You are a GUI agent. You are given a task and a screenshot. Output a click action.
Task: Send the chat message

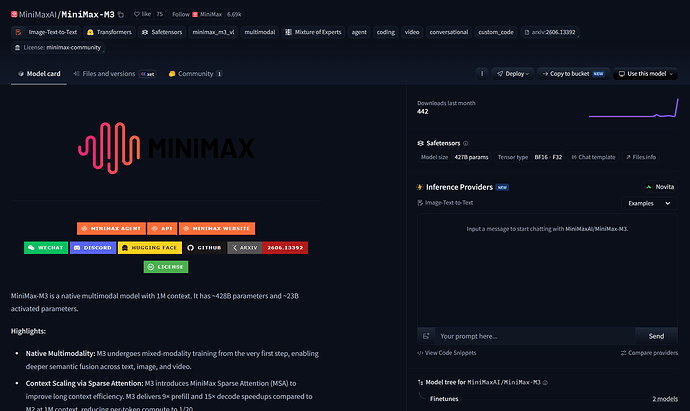656,336
